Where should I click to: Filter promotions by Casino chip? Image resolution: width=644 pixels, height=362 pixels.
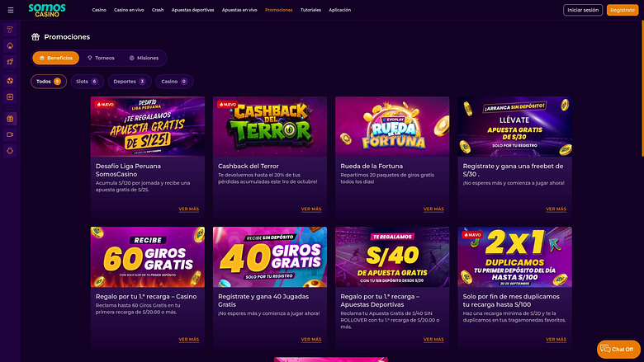pos(174,81)
